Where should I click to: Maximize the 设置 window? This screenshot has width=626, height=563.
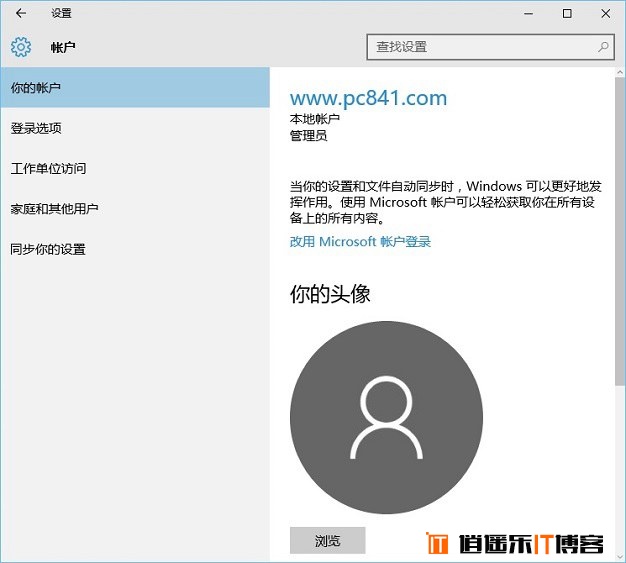point(567,14)
